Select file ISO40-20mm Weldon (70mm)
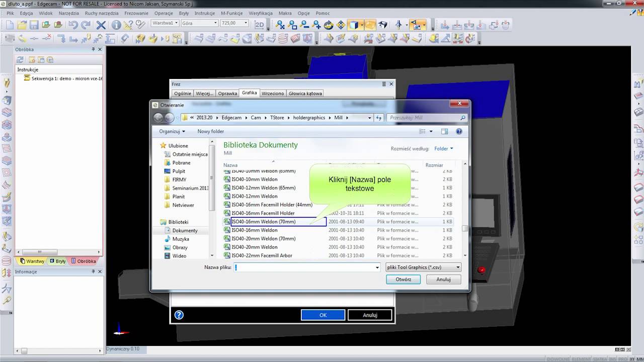 click(263, 239)
